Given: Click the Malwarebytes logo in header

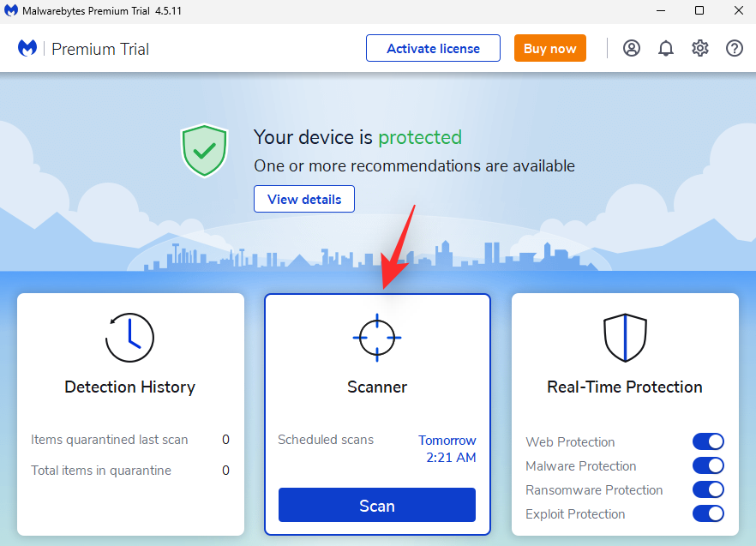Looking at the screenshot, I should click(x=27, y=49).
